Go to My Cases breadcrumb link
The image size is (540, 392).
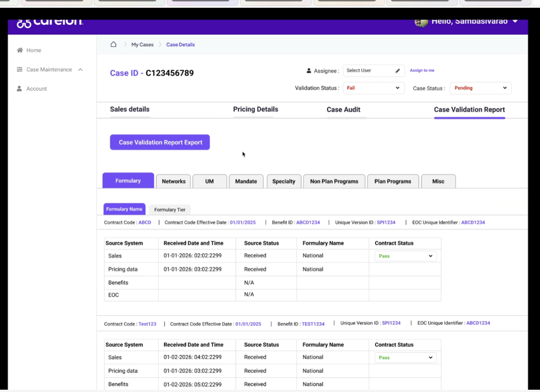click(x=142, y=45)
